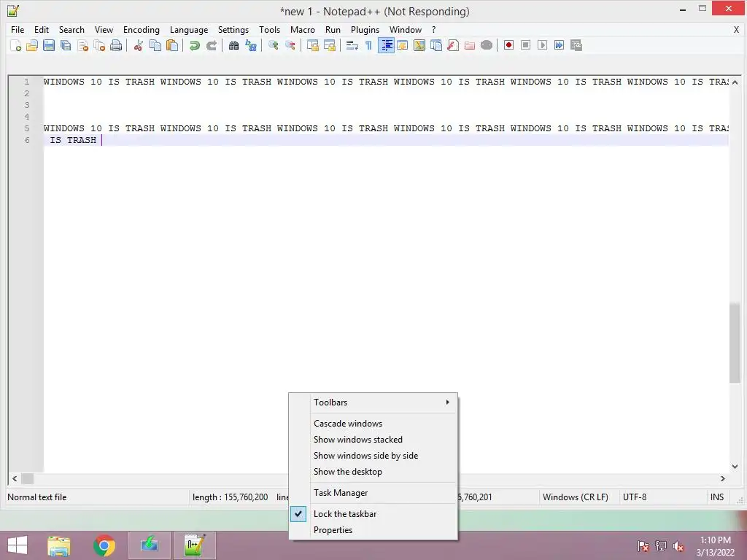Open the Define your language icon
This screenshot has height=560, width=747.
tap(403, 45)
